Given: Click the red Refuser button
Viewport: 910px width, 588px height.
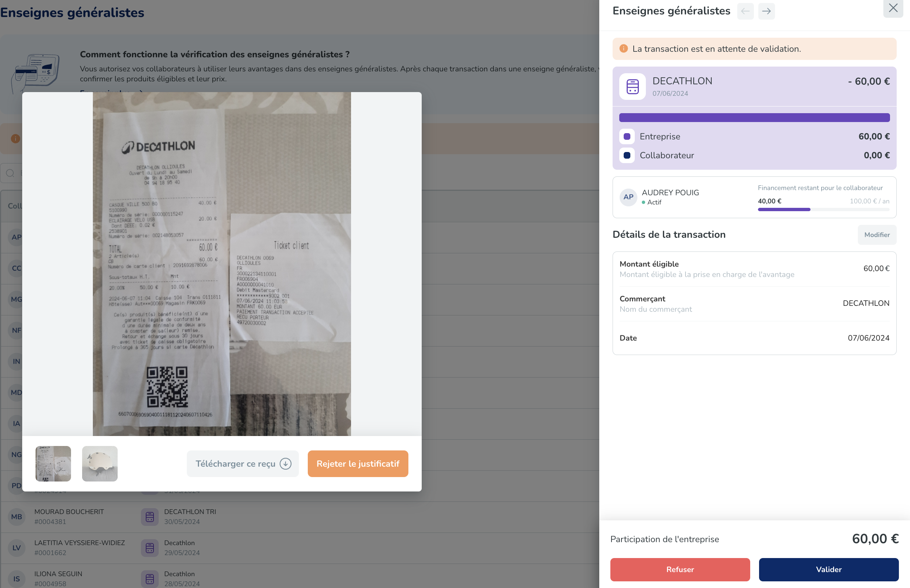Looking at the screenshot, I should pos(680,569).
